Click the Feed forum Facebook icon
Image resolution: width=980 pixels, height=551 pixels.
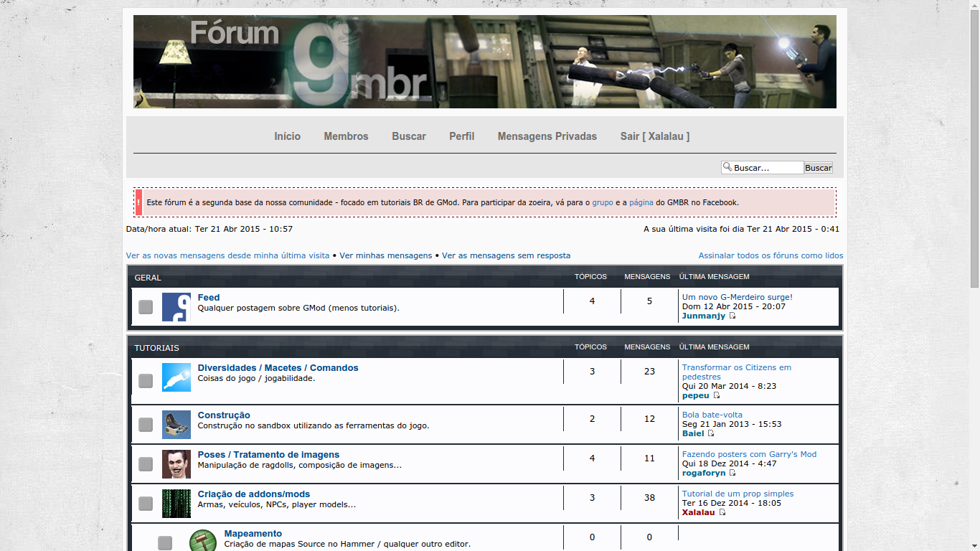point(176,307)
